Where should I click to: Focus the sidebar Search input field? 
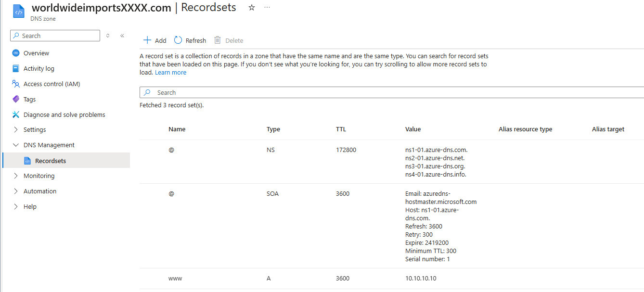pos(55,36)
